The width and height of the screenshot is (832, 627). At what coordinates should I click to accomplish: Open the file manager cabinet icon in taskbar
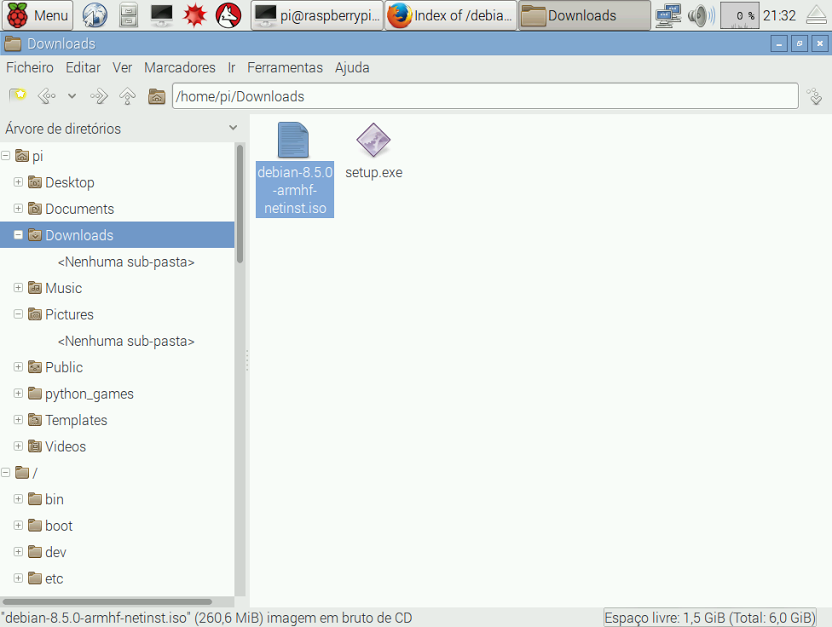tap(128, 15)
